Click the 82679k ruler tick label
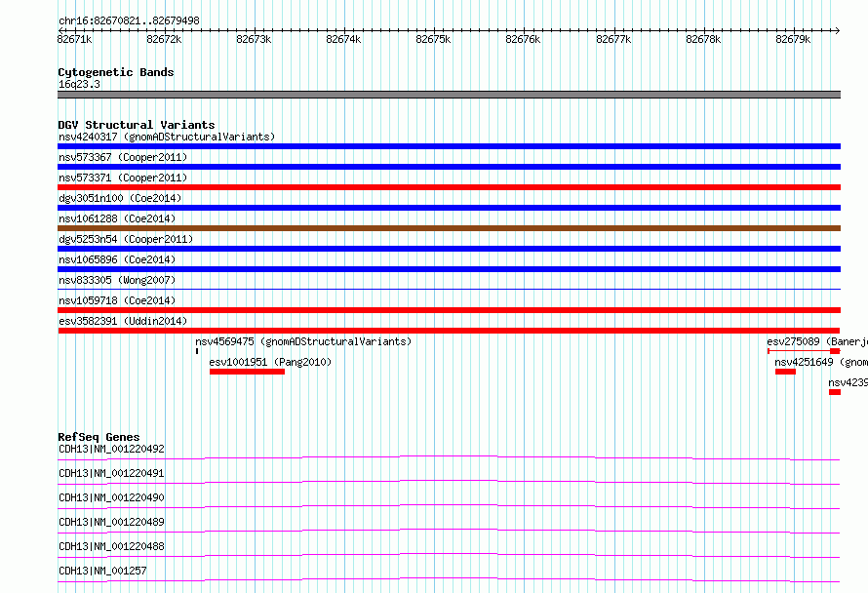The width and height of the screenshot is (868, 593). pos(793,39)
